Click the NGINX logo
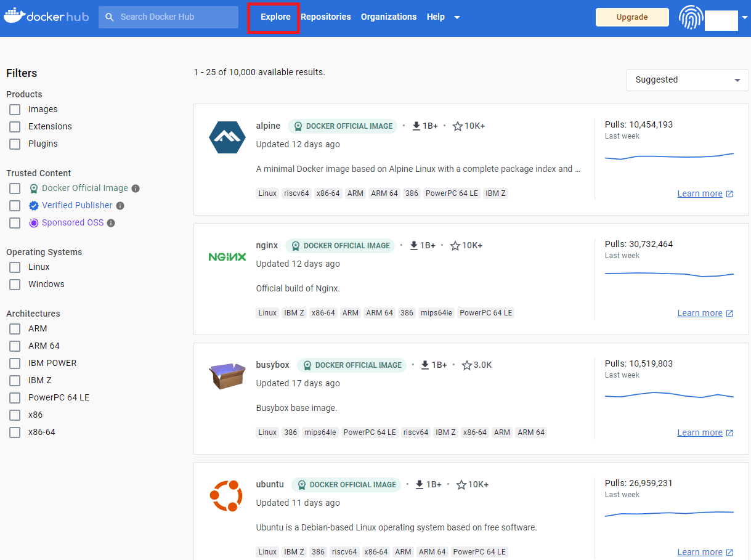751x560 pixels. [x=227, y=257]
